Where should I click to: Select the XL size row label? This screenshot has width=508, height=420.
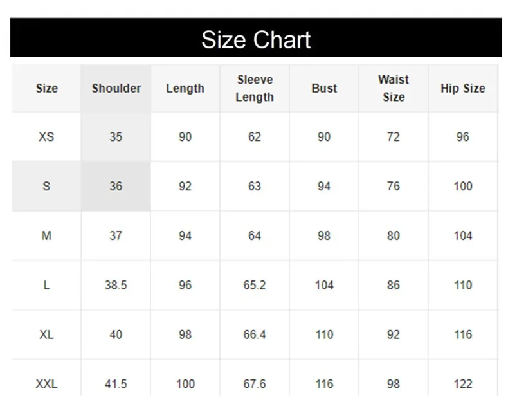46,334
